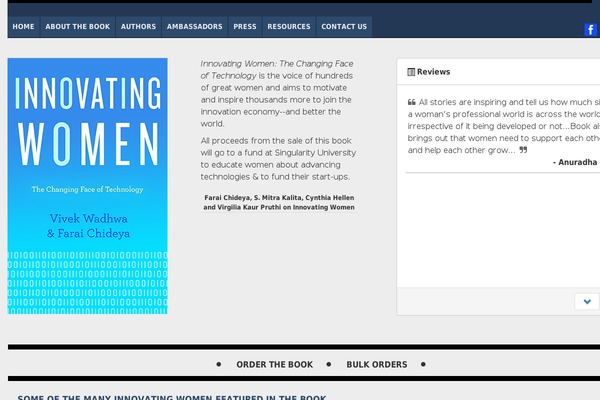Open the Facebook icon link
600x400 pixels.
(x=590, y=29)
